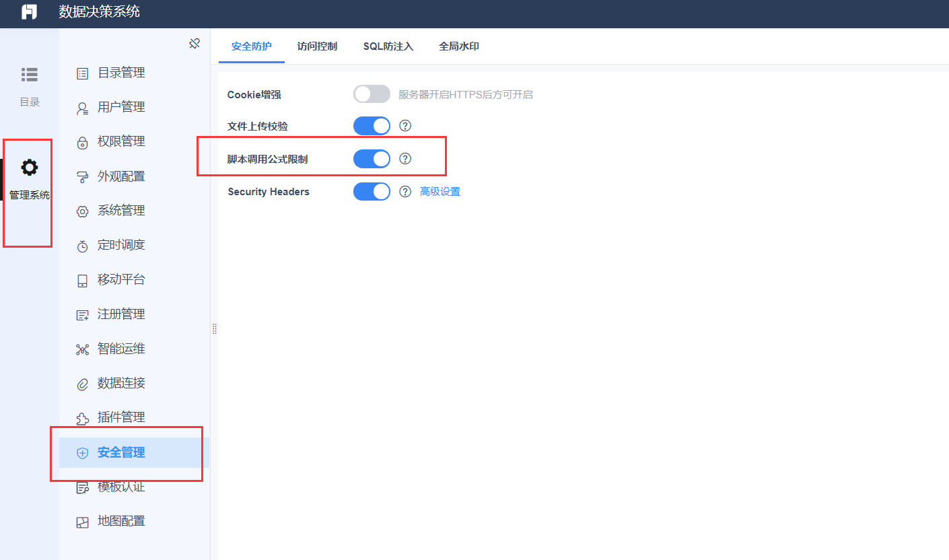Viewport: 949px width, 560px height.
Task: Click the pin icon above the sidebar menu
Action: click(x=194, y=44)
